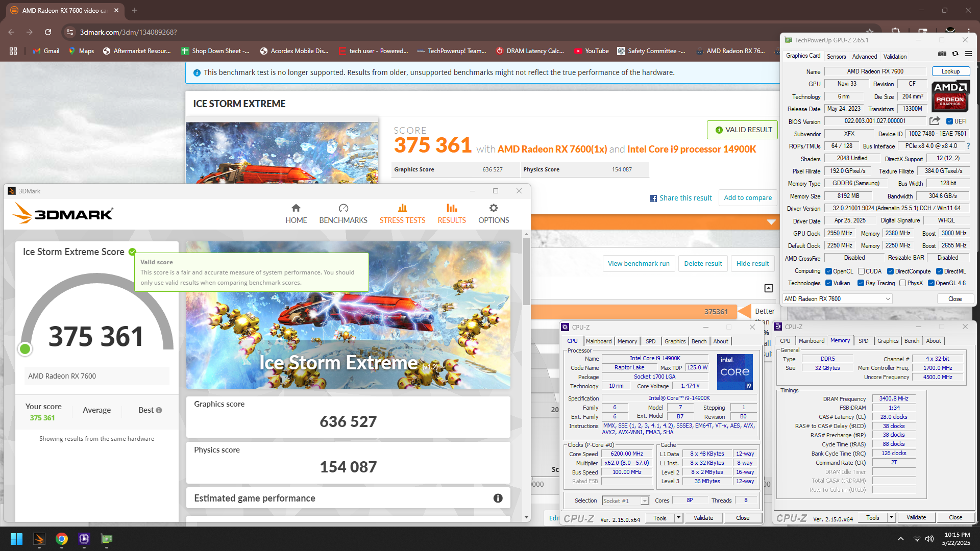Toggle the PhysX checkbox
Image resolution: width=980 pixels, height=551 pixels.
point(902,283)
